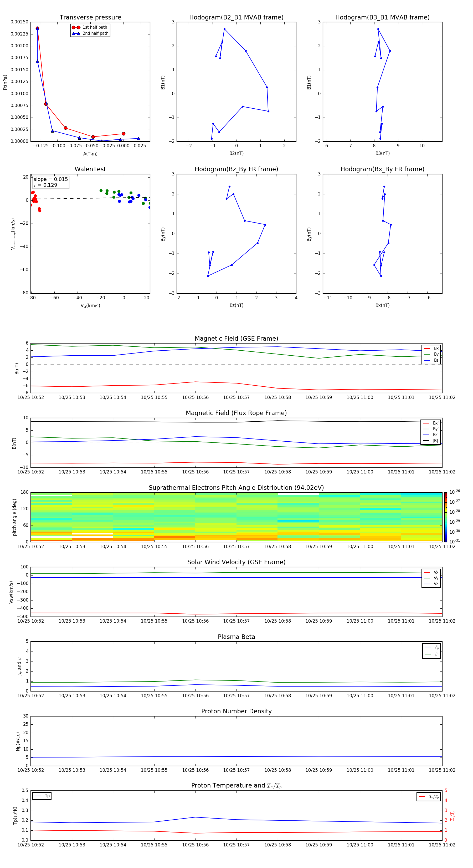Screen dimensions: 473x868
Task: Click the 'Hodogram(B2_B1 MVAB frame)' title
Action: tap(236, 18)
